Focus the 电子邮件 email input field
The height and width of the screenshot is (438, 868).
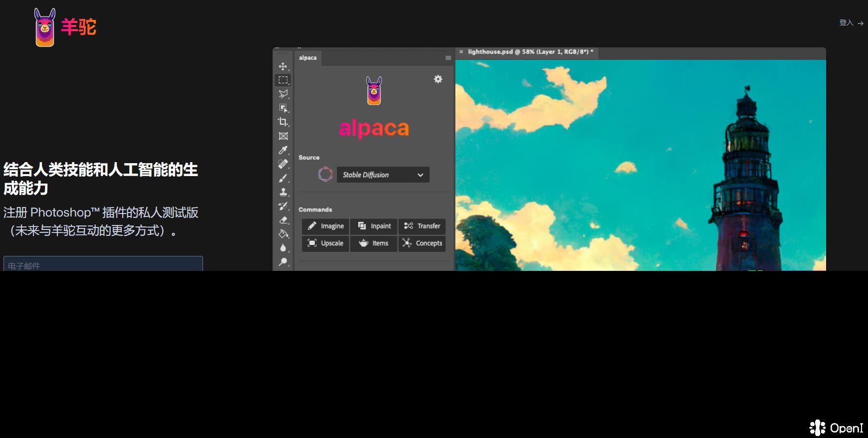[103, 263]
